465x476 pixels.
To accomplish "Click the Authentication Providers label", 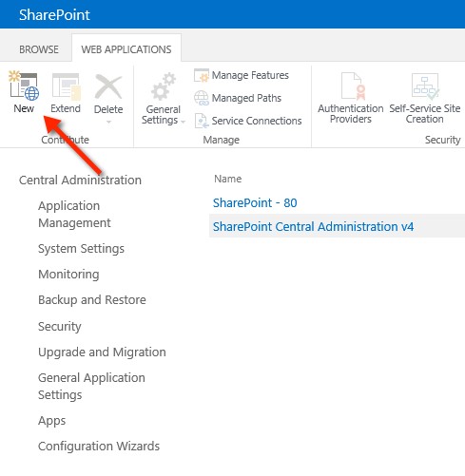I will point(351,114).
